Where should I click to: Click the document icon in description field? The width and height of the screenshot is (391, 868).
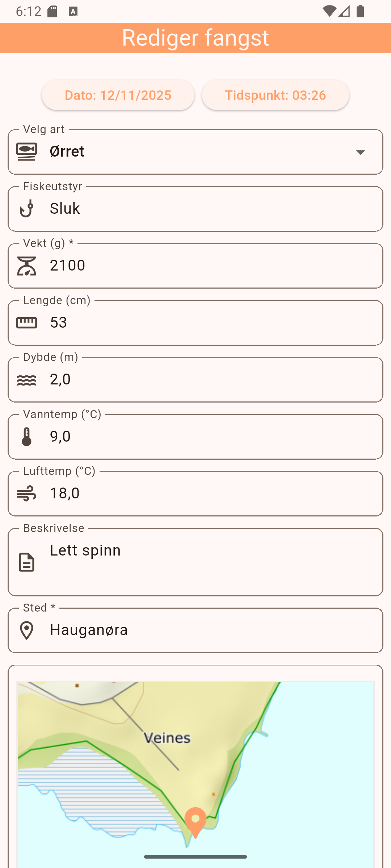(x=26, y=562)
